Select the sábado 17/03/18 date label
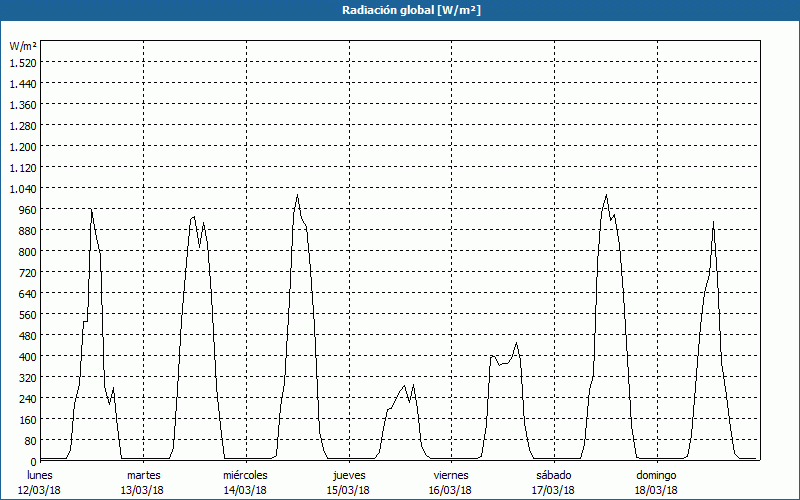This screenshot has width=800, height=500. tap(554, 482)
